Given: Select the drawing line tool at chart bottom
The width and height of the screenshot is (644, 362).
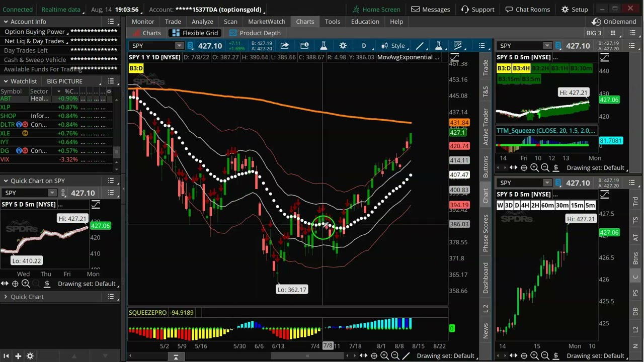Looking at the screenshot, I should (406, 356).
